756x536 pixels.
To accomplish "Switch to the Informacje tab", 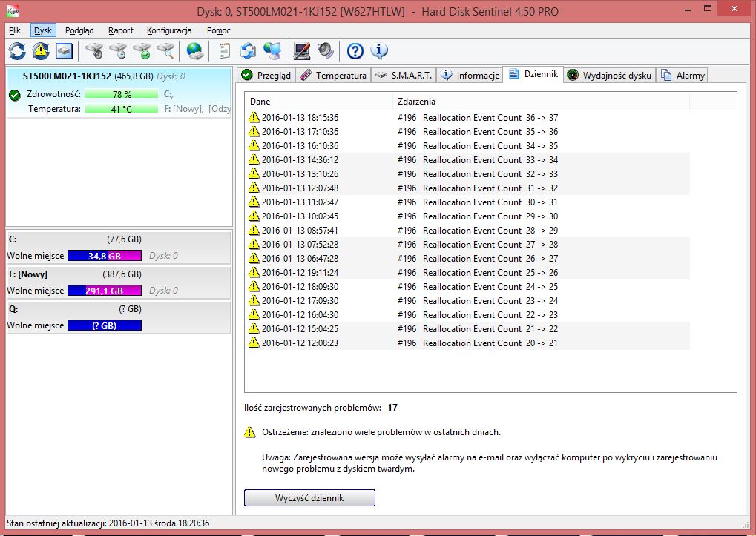I will (470, 75).
